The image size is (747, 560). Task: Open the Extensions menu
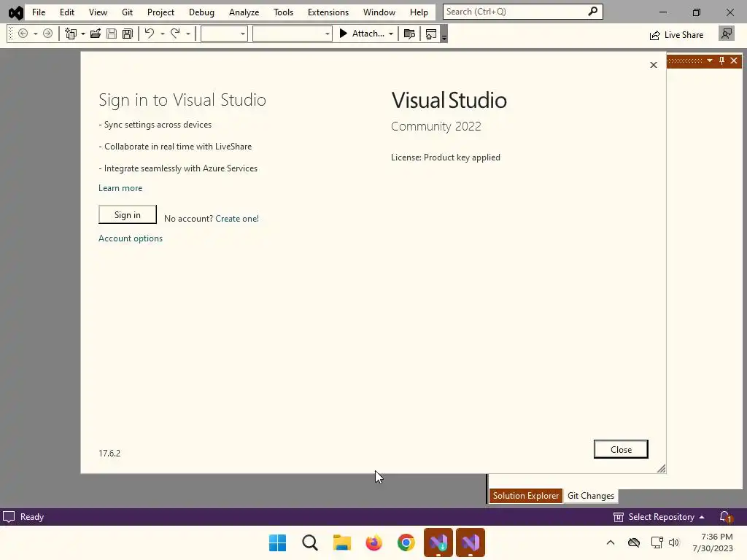pyautogui.click(x=328, y=12)
